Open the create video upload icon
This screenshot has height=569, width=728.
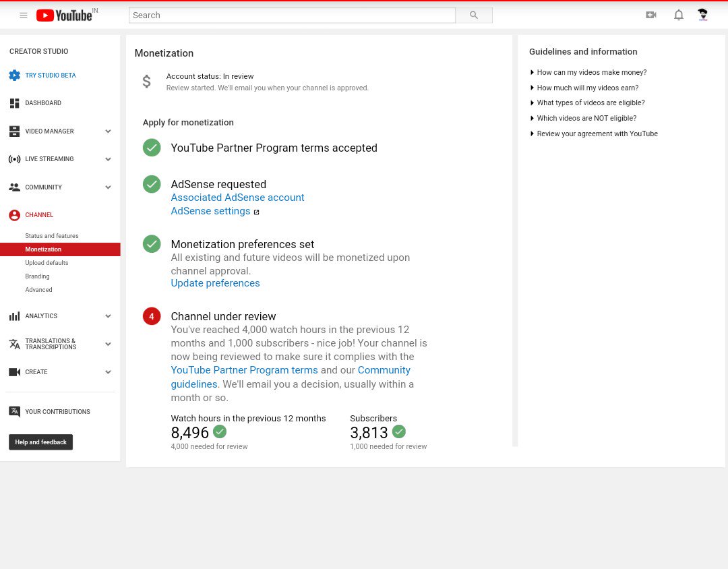pyautogui.click(x=651, y=15)
